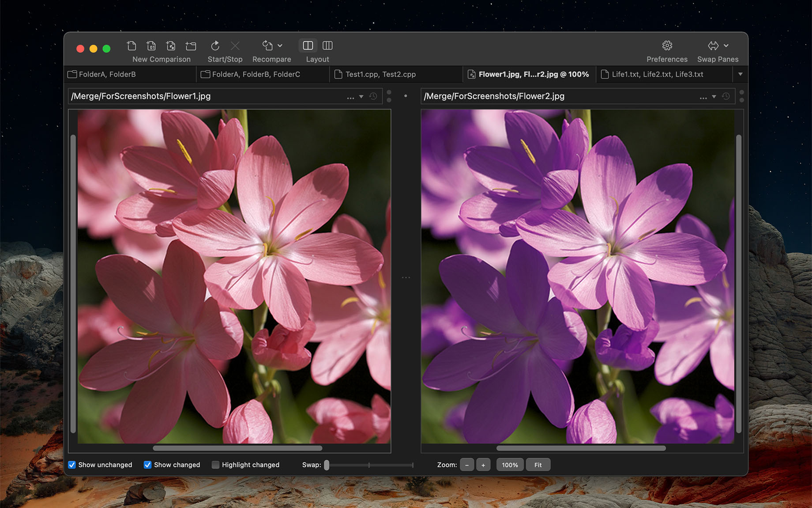The height and width of the screenshot is (508, 812).
Task: Click the 100% zoom button
Action: [x=510, y=464]
